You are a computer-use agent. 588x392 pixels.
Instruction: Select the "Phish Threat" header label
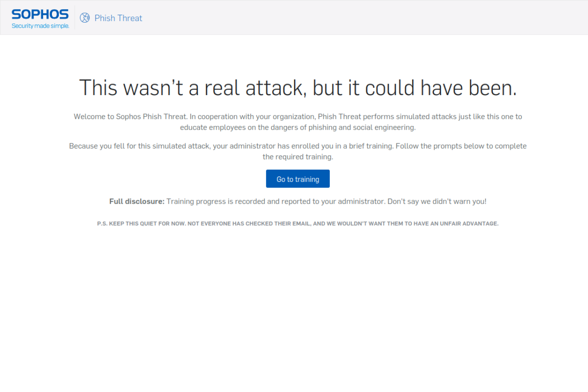[118, 18]
